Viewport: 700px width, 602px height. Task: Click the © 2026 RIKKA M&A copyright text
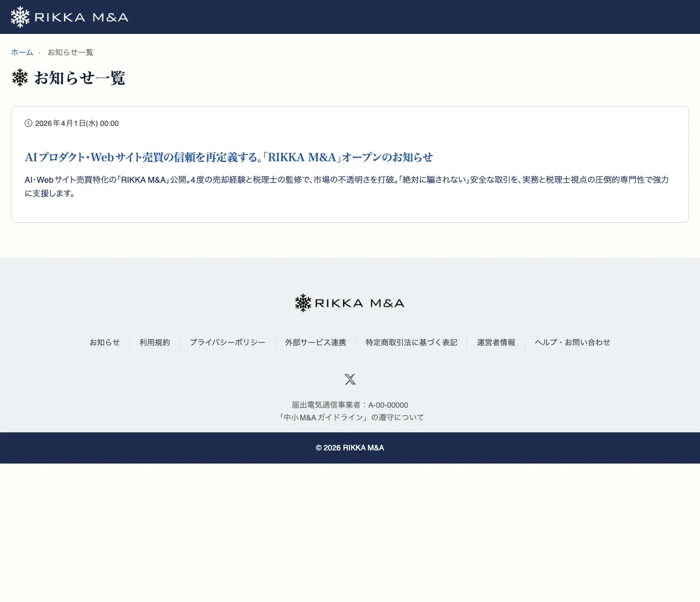click(350, 448)
